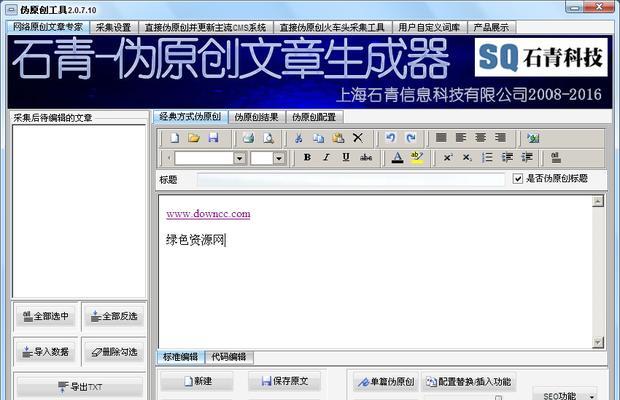The image size is (620, 400).
Task: Click editor scrollbar up arrow
Action: click(597, 201)
